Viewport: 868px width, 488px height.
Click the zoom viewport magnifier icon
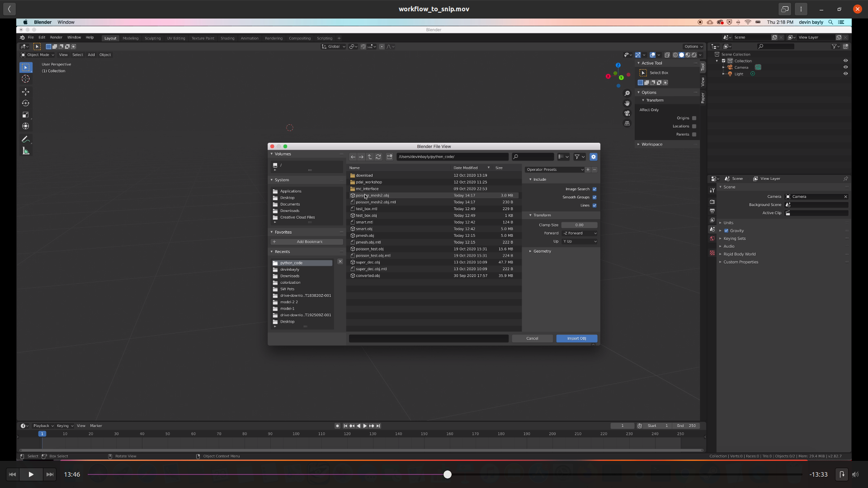(x=627, y=94)
